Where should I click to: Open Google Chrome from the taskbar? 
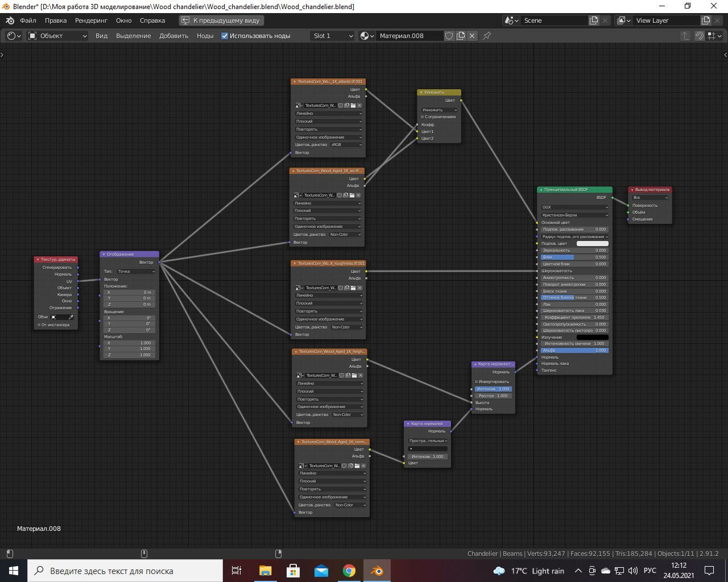pos(349,571)
